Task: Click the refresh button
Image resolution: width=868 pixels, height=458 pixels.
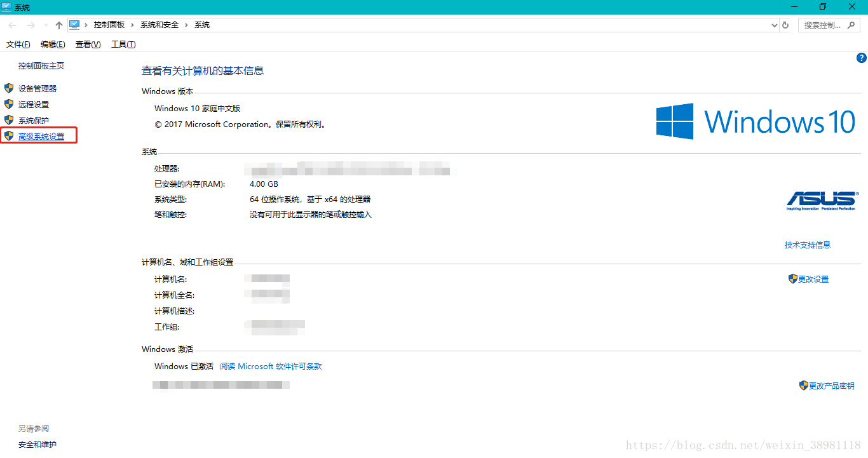Action: pyautogui.click(x=785, y=25)
